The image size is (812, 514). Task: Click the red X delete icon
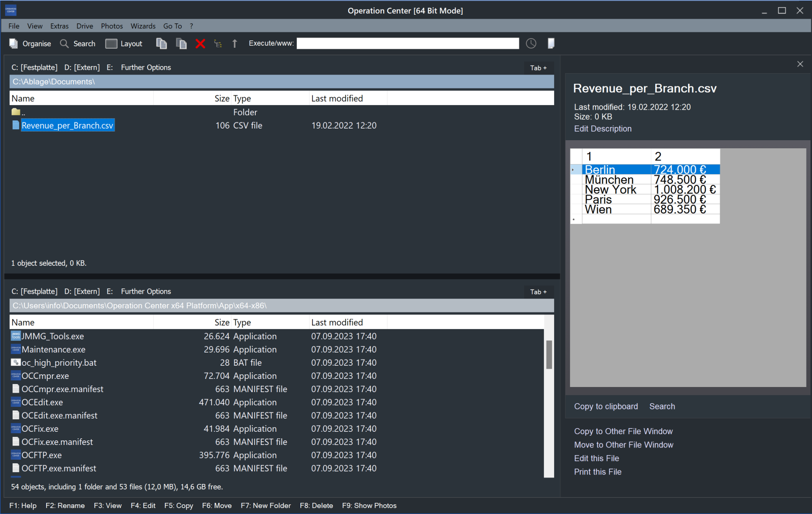(x=200, y=44)
